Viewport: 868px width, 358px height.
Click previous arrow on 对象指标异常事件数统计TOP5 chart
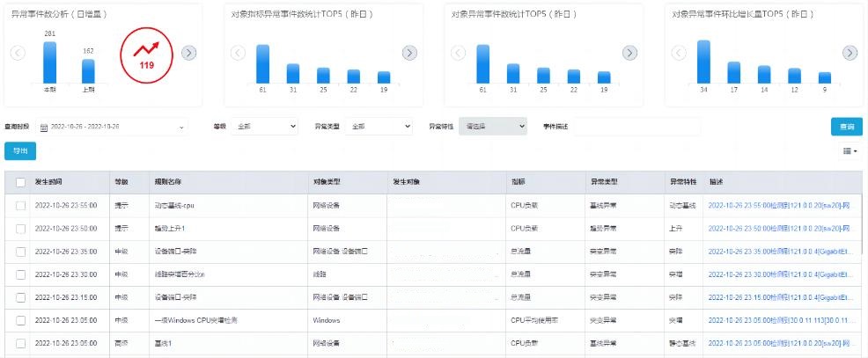coord(238,53)
